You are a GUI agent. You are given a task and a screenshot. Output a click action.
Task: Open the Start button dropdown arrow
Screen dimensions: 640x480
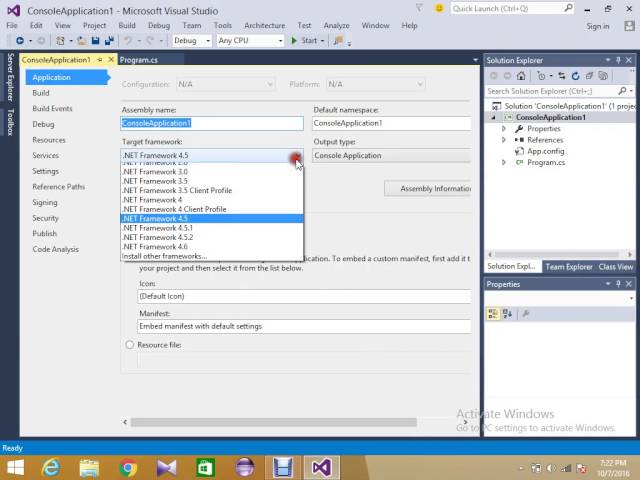click(322, 41)
